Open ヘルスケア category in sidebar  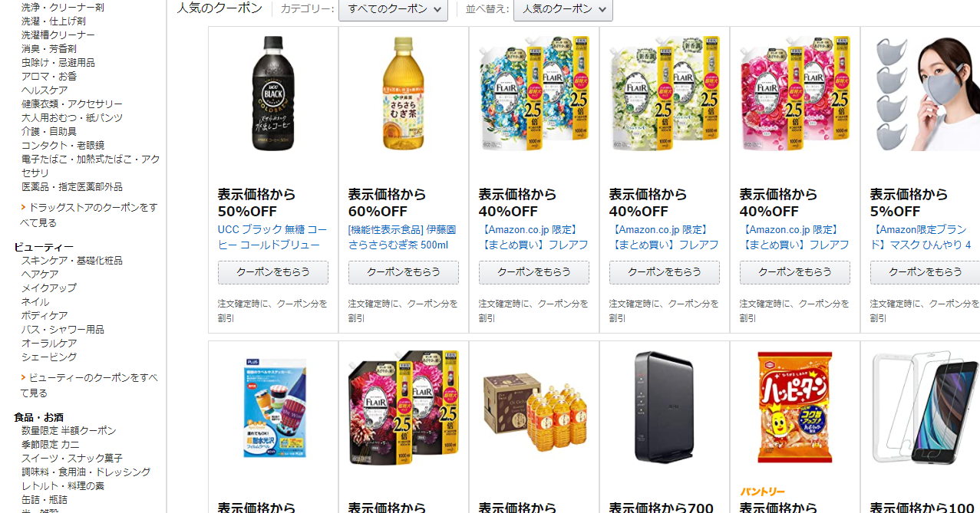(x=45, y=90)
